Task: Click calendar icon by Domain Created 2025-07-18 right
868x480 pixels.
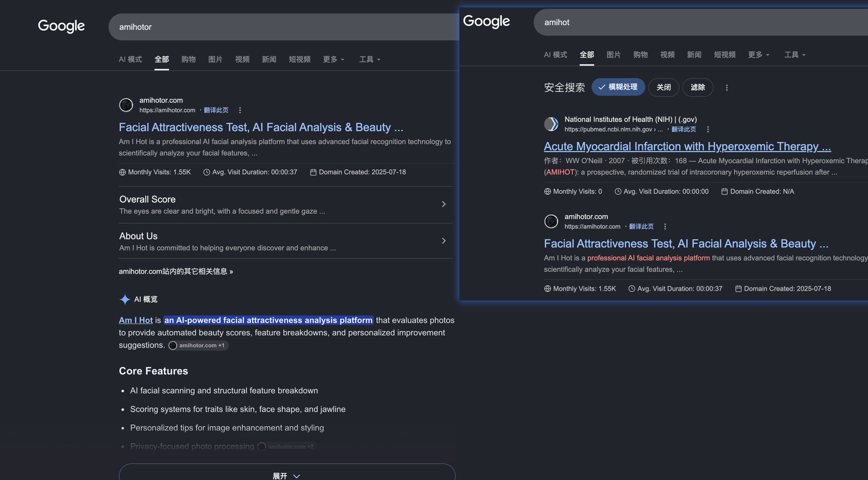Action: (x=738, y=289)
